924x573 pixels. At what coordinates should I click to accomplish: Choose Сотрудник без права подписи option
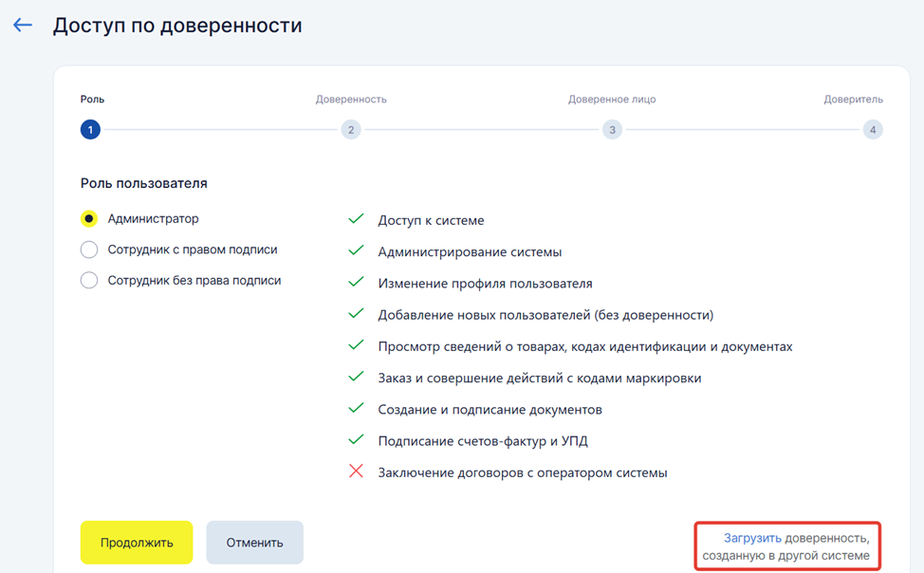(89, 281)
